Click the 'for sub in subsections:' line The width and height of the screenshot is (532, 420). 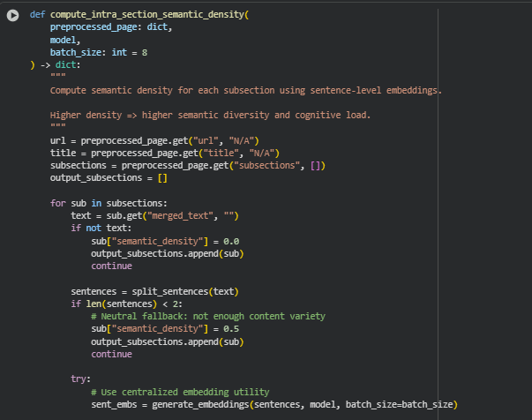click(109, 203)
